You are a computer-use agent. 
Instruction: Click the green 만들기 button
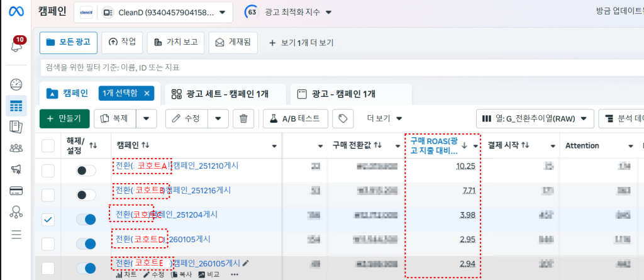tap(64, 118)
